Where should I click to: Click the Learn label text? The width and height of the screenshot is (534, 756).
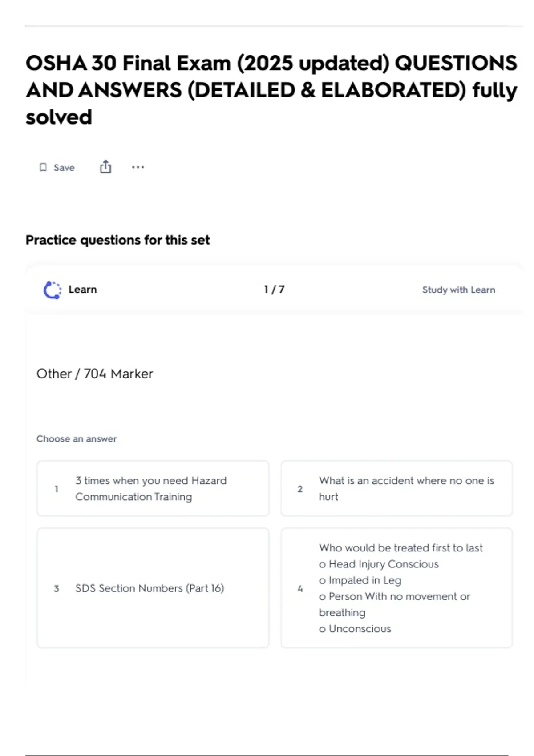pos(82,290)
